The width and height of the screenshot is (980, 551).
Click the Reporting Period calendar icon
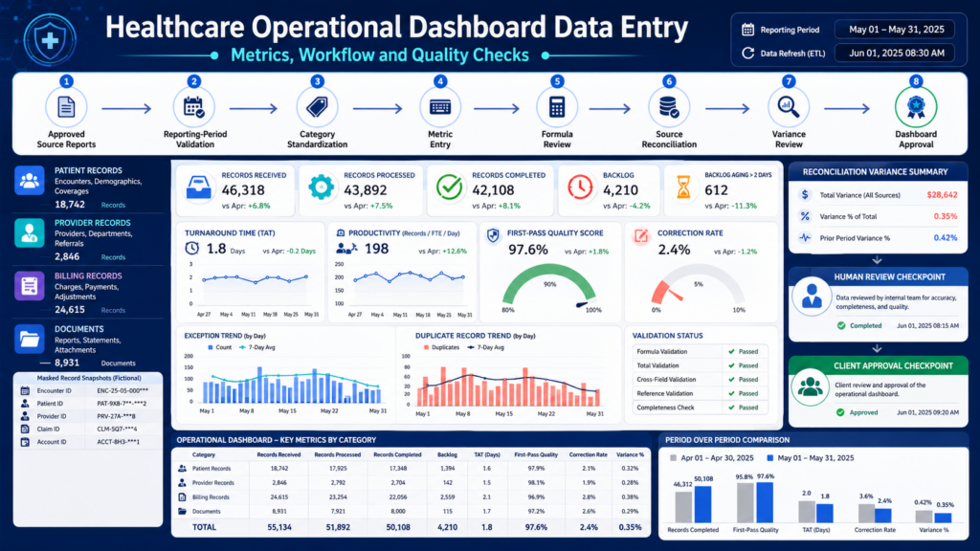click(x=747, y=30)
